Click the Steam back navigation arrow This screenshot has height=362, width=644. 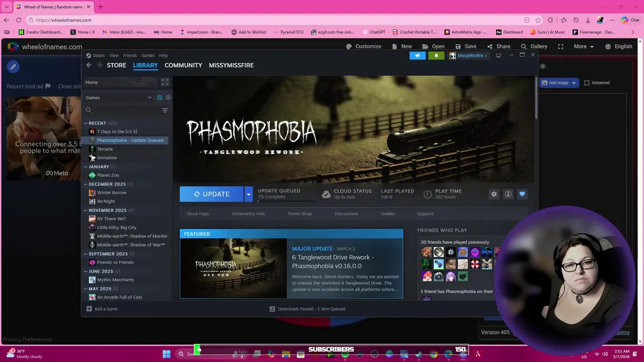[x=89, y=65]
